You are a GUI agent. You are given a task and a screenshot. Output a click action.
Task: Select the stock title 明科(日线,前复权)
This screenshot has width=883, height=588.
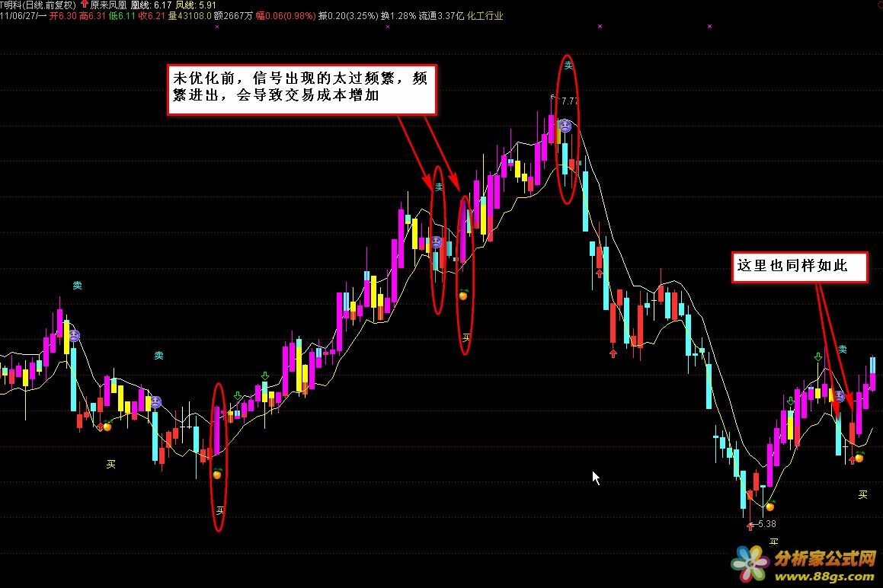point(38,5)
